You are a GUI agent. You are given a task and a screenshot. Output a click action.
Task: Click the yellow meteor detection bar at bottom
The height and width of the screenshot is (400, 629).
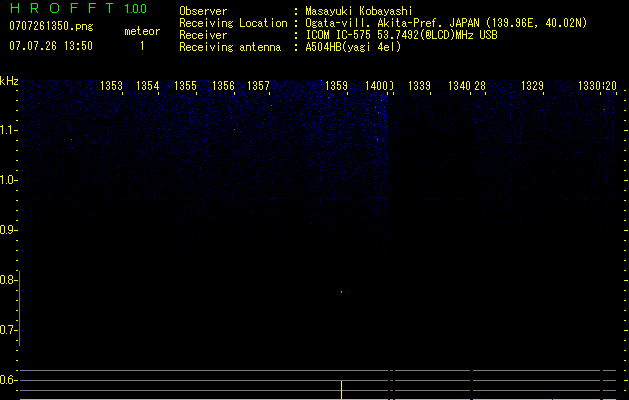coord(341,390)
